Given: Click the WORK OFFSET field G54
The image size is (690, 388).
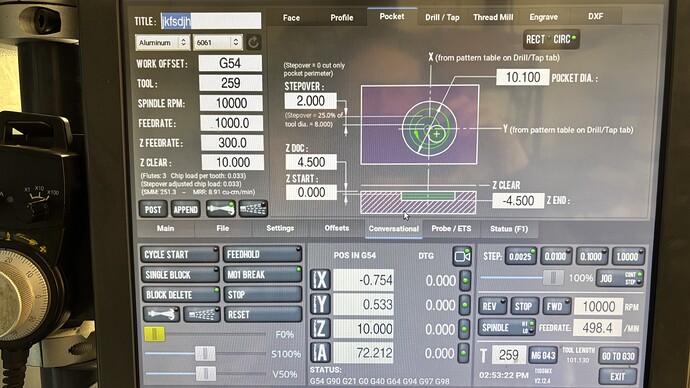Looking at the screenshot, I should [x=230, y=63].
